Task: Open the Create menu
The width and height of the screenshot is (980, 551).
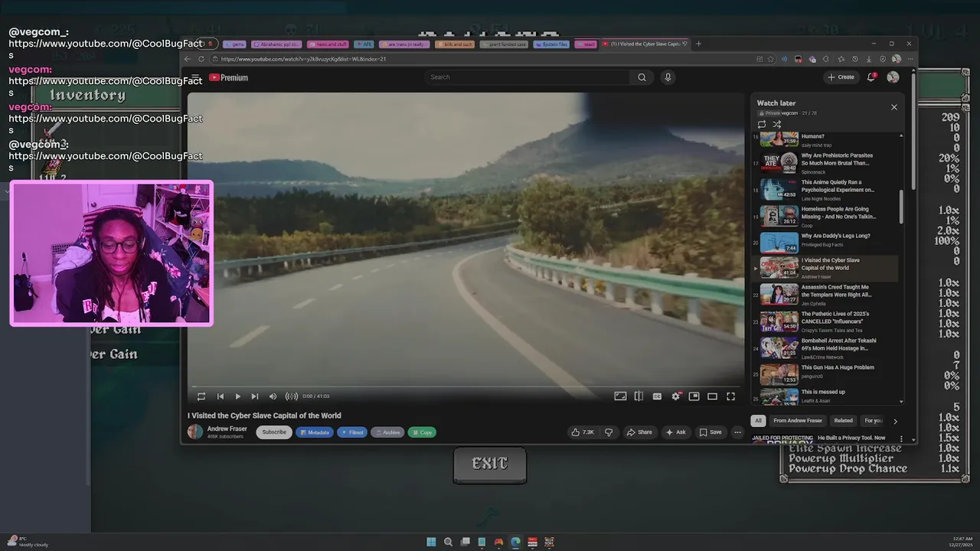Action: coord(841,77)
